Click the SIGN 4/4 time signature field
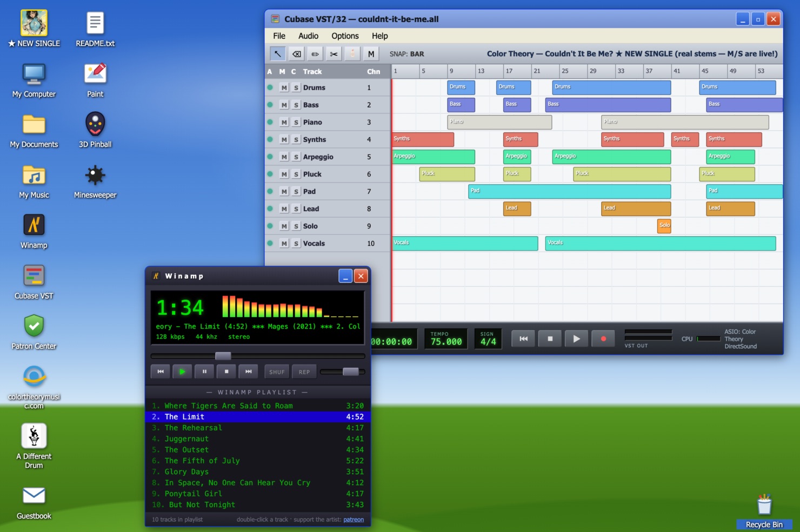 click(488, 339)
